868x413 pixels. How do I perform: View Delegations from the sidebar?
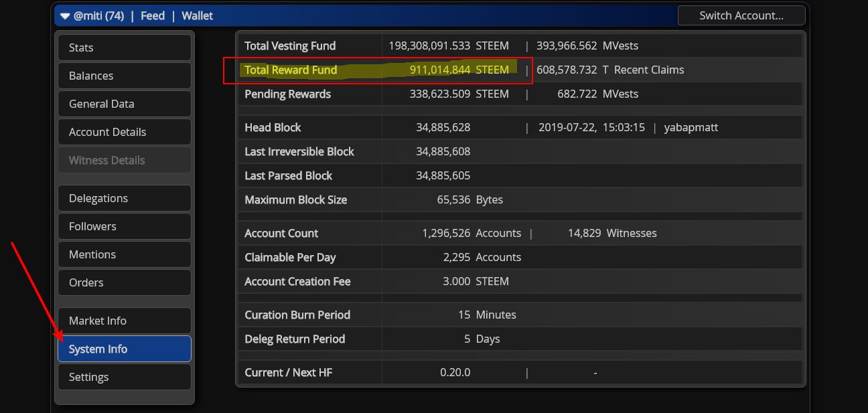pyautogui.click(x=125, y=198)
